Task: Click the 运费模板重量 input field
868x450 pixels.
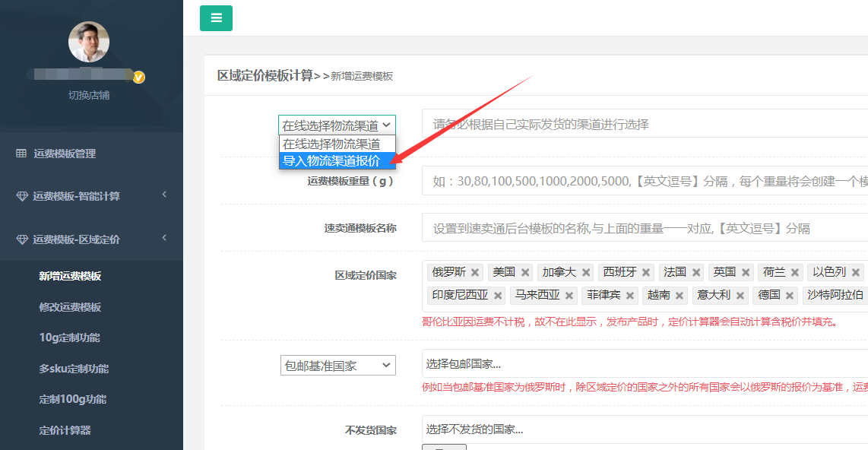Action: click(645, 181)
